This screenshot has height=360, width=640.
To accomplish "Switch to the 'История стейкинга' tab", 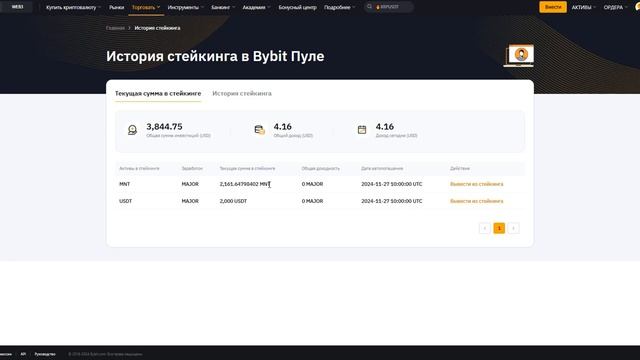I will (x=242, y=93).
